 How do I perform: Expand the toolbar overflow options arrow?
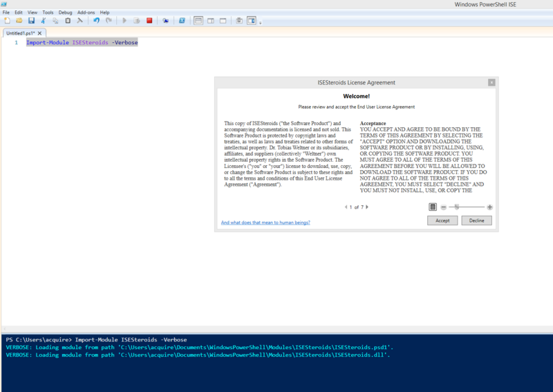261,23
